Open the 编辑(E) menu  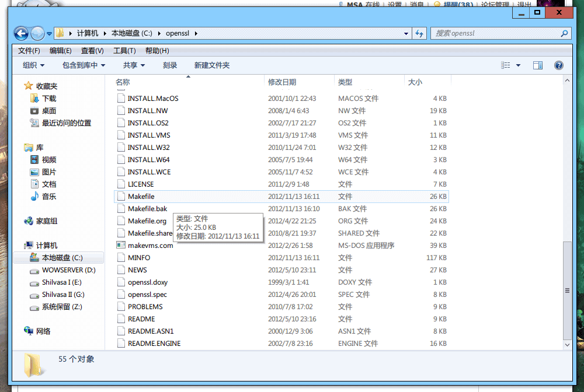[x=60, y=51]
